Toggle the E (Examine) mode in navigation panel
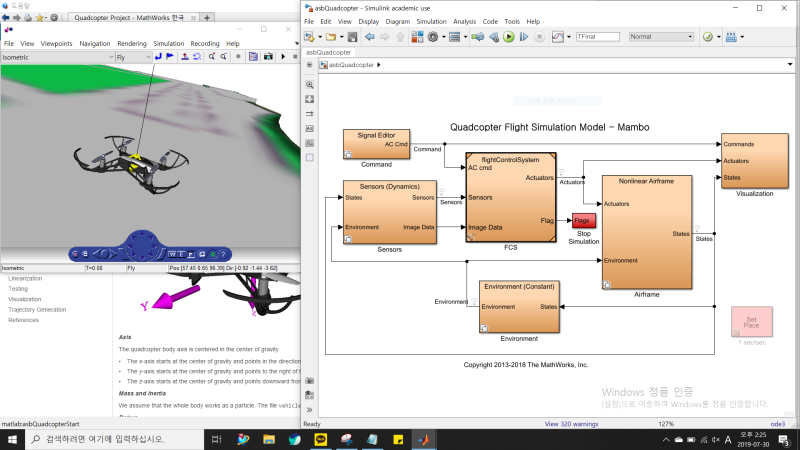This screenshot has height=450, width=800. click(x=181, y=254)
